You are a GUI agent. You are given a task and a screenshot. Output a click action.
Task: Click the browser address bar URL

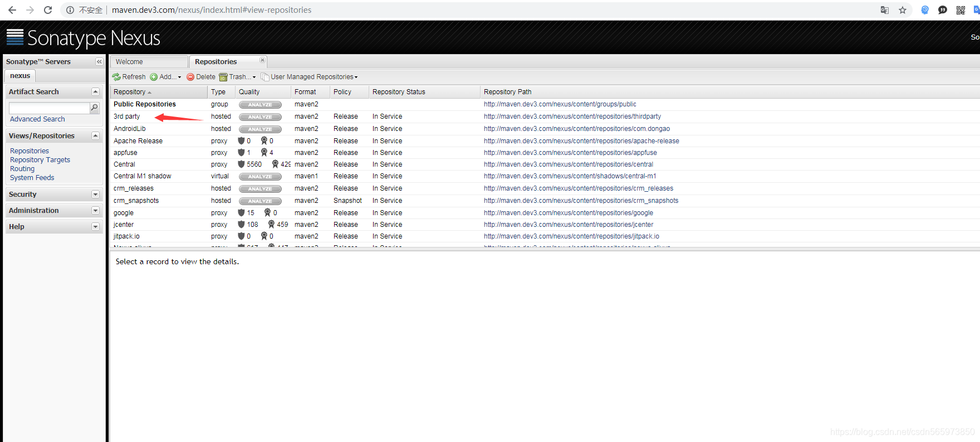coord(212,10)
